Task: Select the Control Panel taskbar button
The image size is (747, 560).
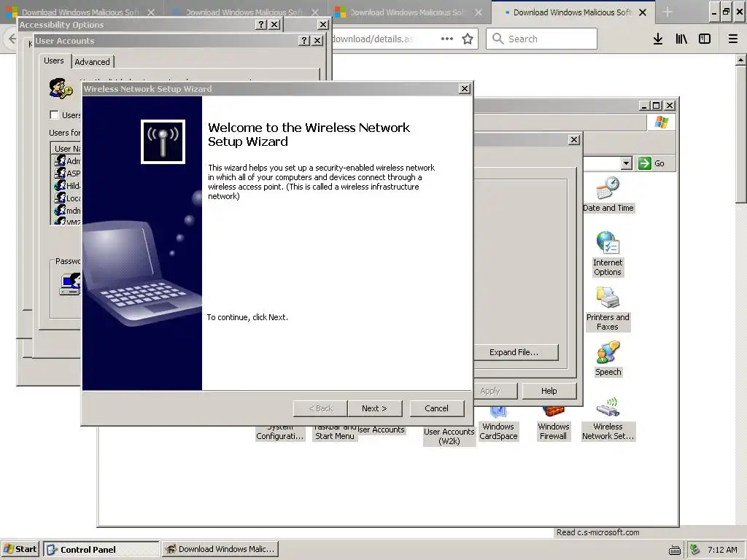Action: click(x=101, y=550)
